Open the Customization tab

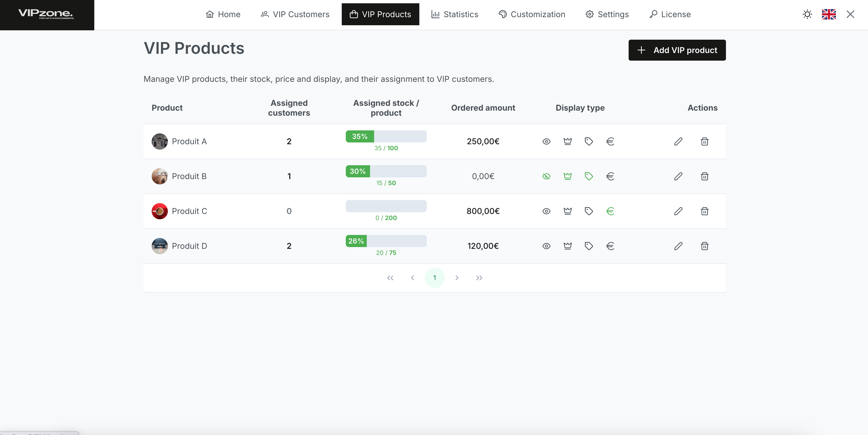click(532, 14)
